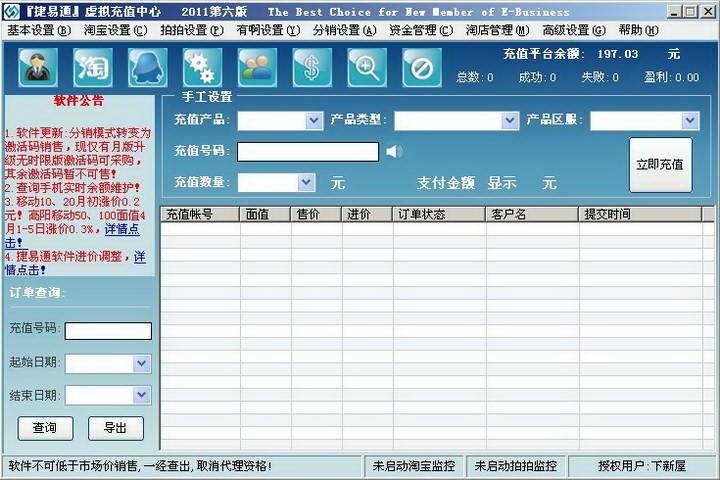Click the prohibition stop toolbar icon
This screenshot has height=480, width=720.
pyautogui.click(x=422, y=68)
